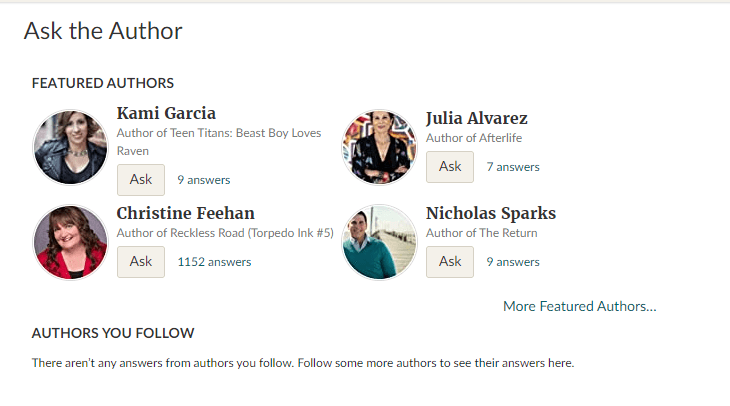
Task: Ask Nicholas Sparks a question
Action: coord(450,262)
